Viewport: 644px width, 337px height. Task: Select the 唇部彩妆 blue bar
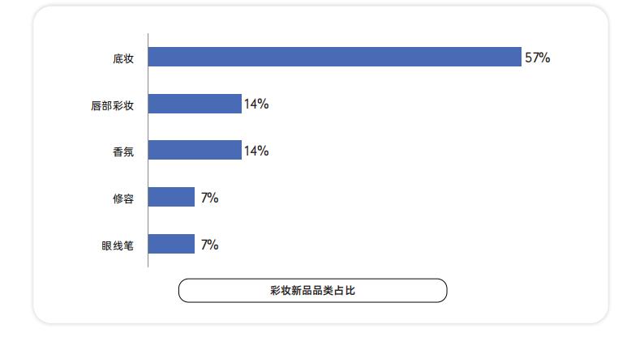[195, 104]
